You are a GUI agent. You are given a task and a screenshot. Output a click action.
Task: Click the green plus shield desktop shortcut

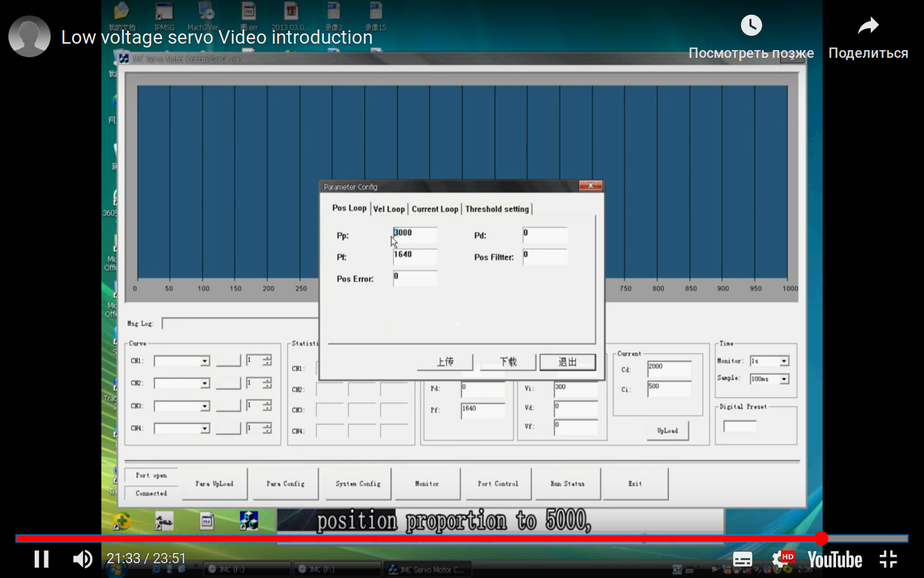122,521
